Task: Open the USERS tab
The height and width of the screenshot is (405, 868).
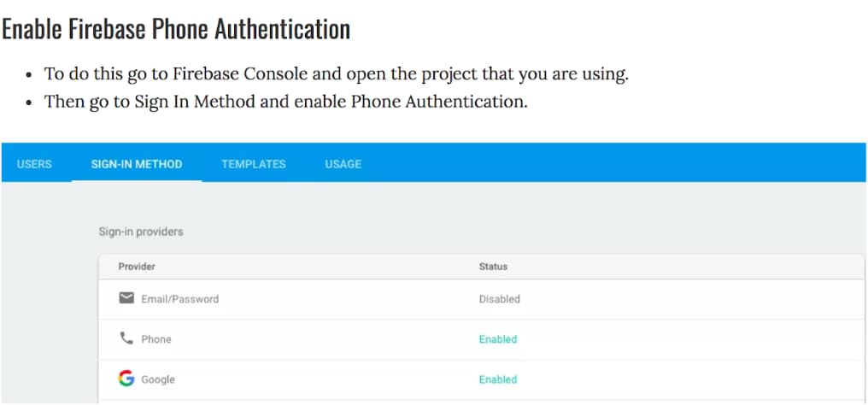Action: click(x=34, y=164)
